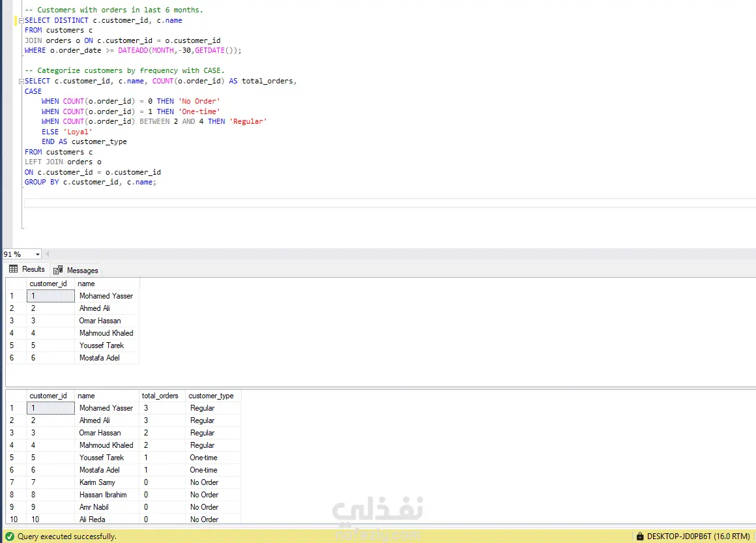Click One-time cell in Youssef Tarek row

212,458
